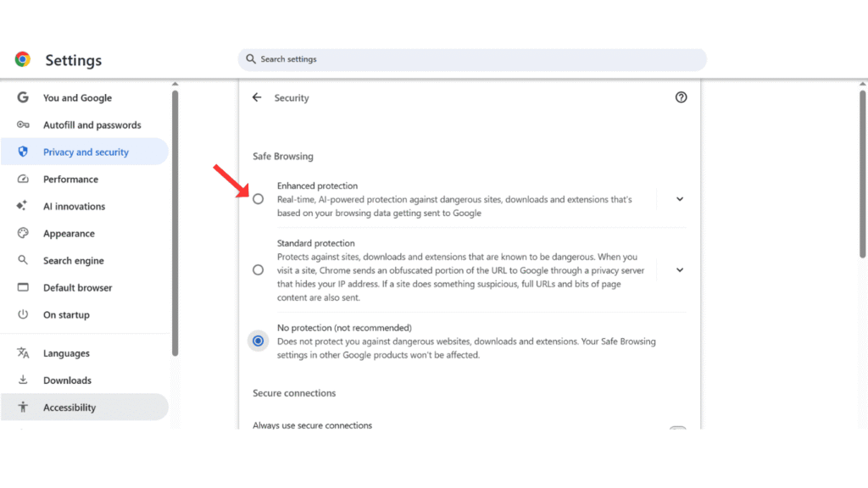Open the Default browser settings

[78, 287]
